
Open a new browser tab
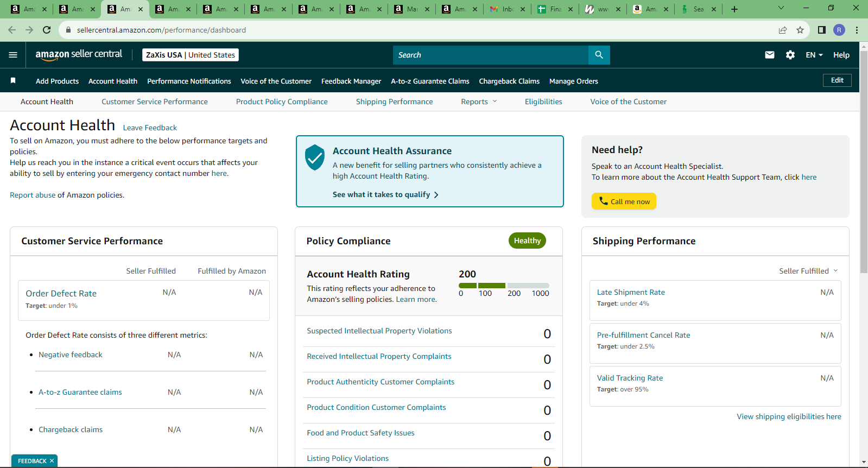[734, 9]
